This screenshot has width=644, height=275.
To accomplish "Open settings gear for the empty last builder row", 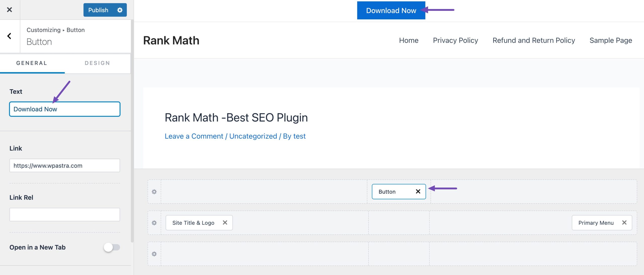I will pos(154,254).
